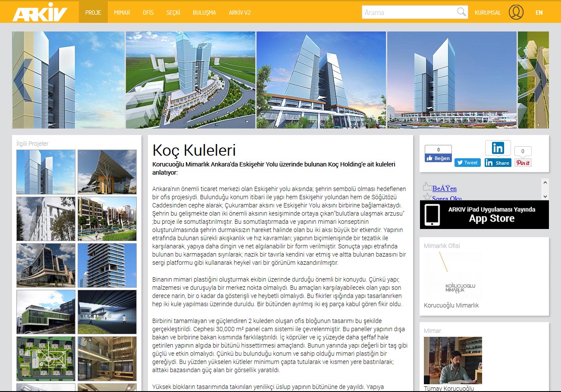Open the PROJE menu tab
The height and width of the screenshot is (392, 561).
pos(93,13)
